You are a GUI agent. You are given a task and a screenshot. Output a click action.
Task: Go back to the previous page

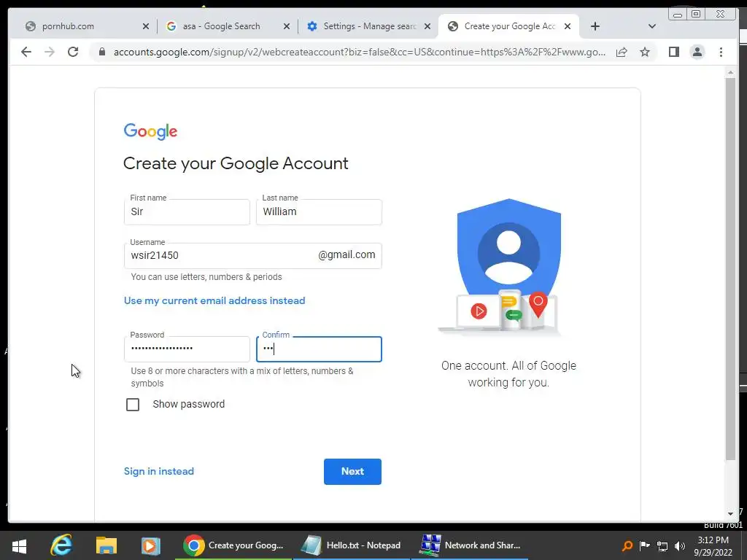coord(26,52)
